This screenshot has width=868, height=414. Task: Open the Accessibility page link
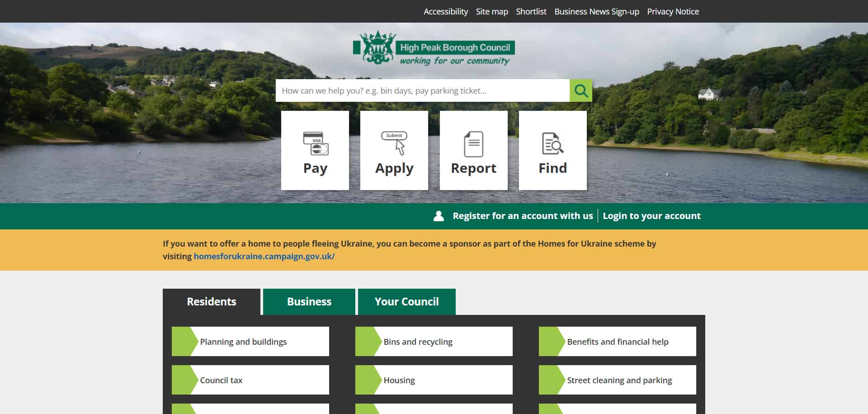[x=445, y=12]
